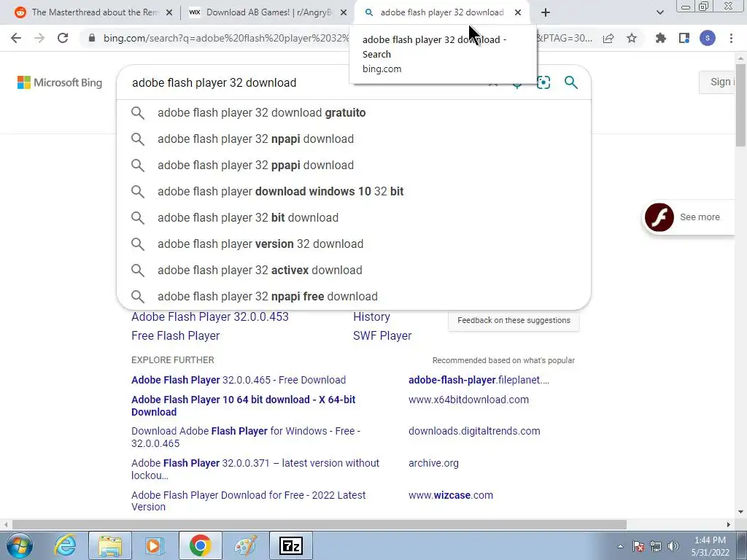Open Windows Media Player from taskbar
Viewport: 747px width, 560px height.
(x=154, y=545)
